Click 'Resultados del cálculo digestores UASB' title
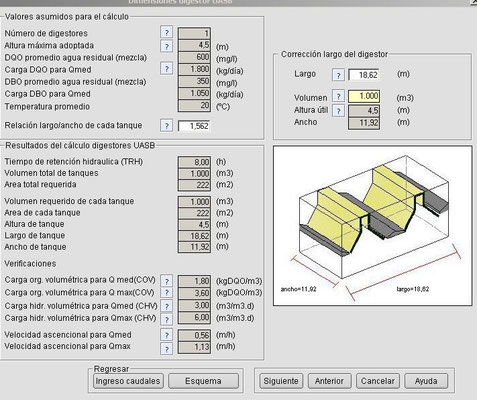The image size is (477, 400). tap(80, 146)
